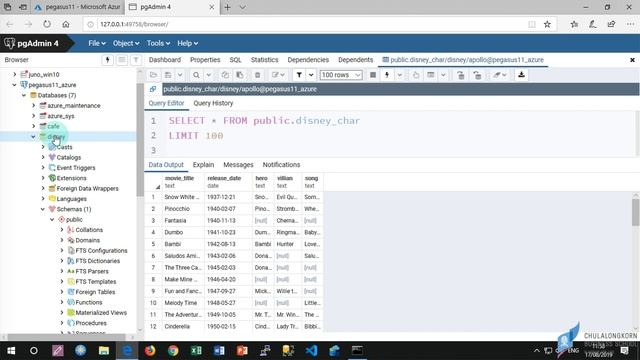The height and width of the screenshot is (360, 640).
Task: Click the Rollback database icon
Action: tap(477, 75)
